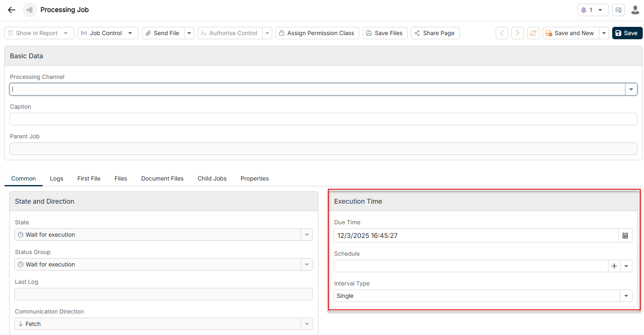The width and height of the screenshot is (644, 335).
Task: Select the Common tab
Action: point(24,178)
